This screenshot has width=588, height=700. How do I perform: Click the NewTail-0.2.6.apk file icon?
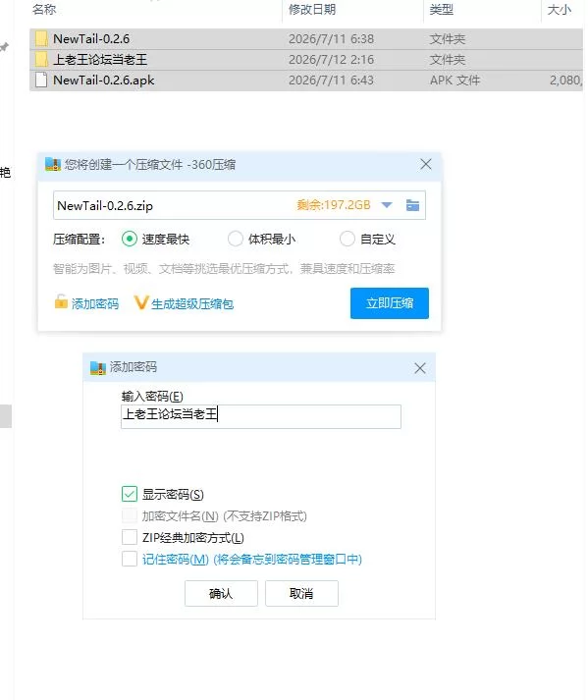coord(41,80)
